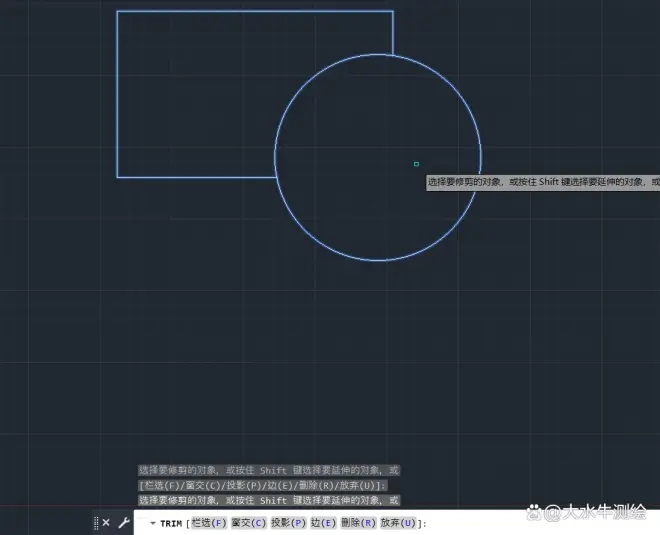660x535 pixels.
Task: Pick the rectangle's left edge
Action: click(117, 94)
